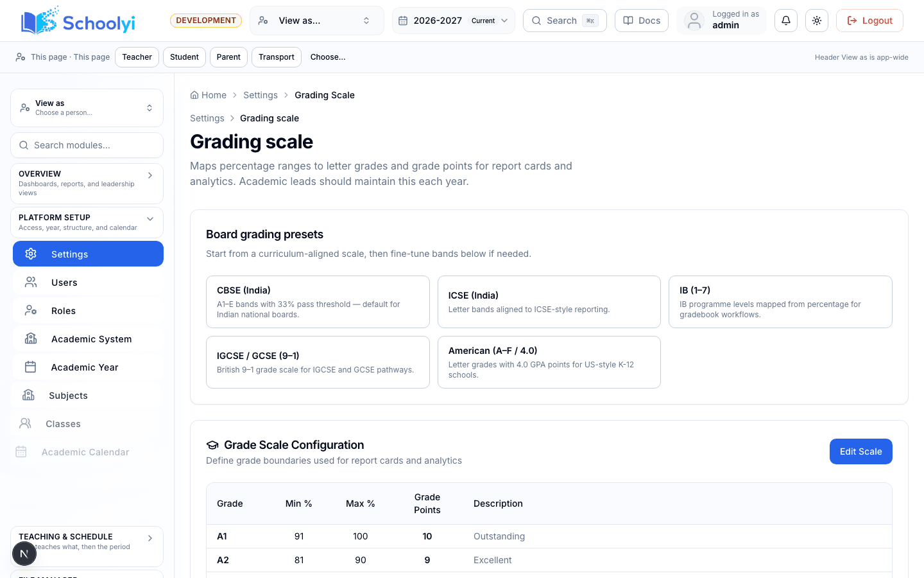The width and height of the screenshot is (924, 578).
Task: Click the Schoolyi logo
Action: (x=78, y=21)
